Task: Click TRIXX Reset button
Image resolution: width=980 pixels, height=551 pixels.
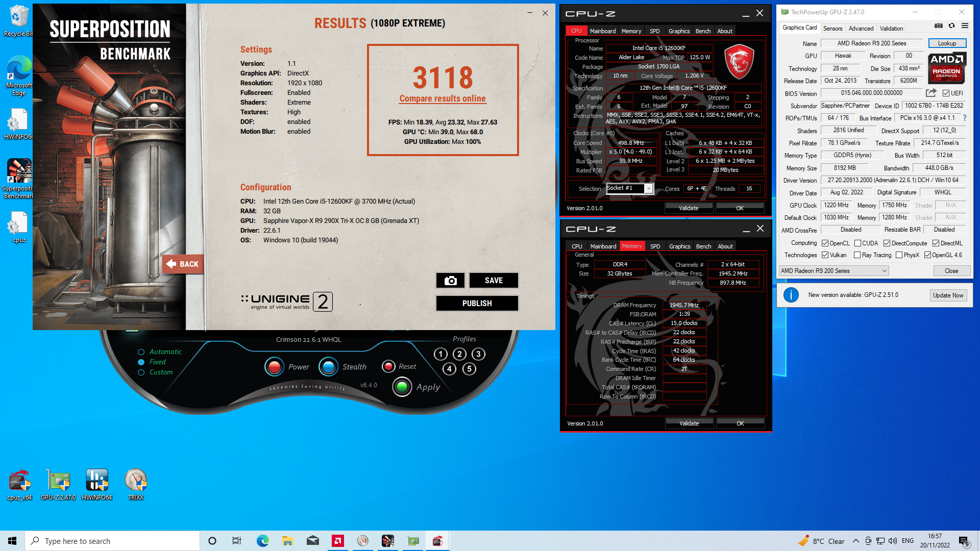Action: (388, 366)
